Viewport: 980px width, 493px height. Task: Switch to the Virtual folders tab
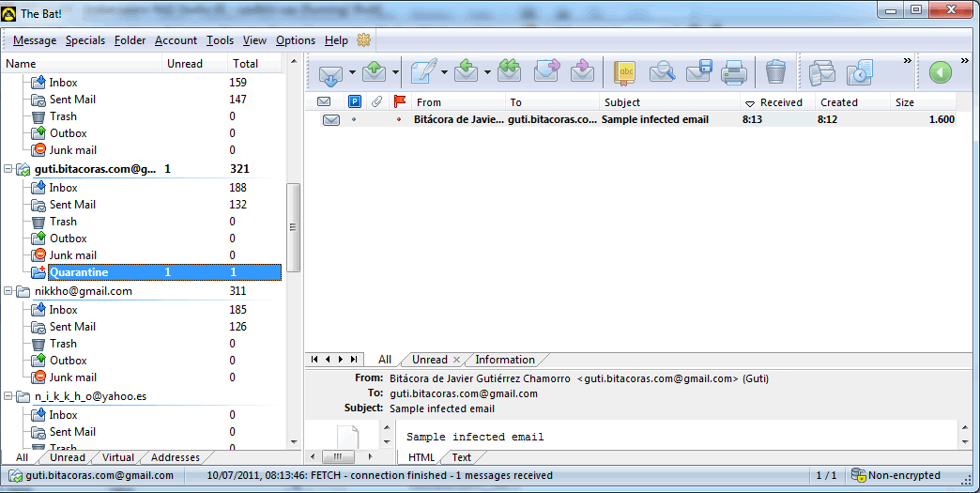118,457
